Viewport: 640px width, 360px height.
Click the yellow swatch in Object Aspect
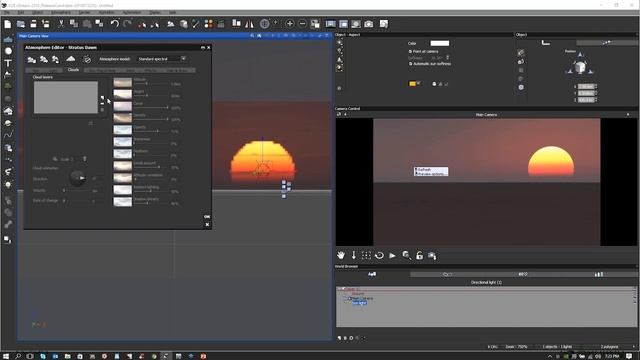(x=412, y=84)
